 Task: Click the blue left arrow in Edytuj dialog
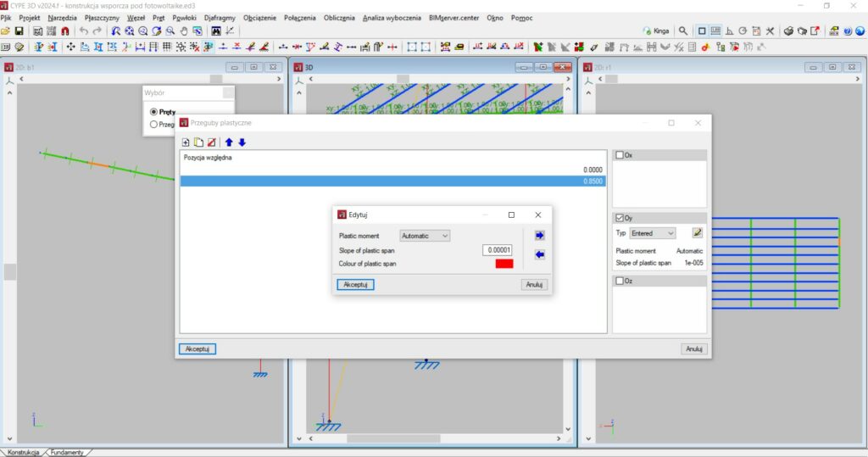pyautogui.click(x=540, y=254)
